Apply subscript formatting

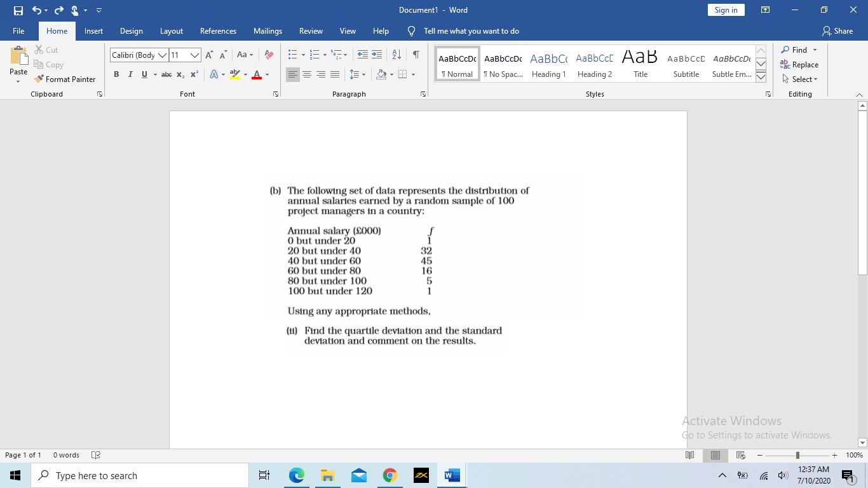[180, 74]
